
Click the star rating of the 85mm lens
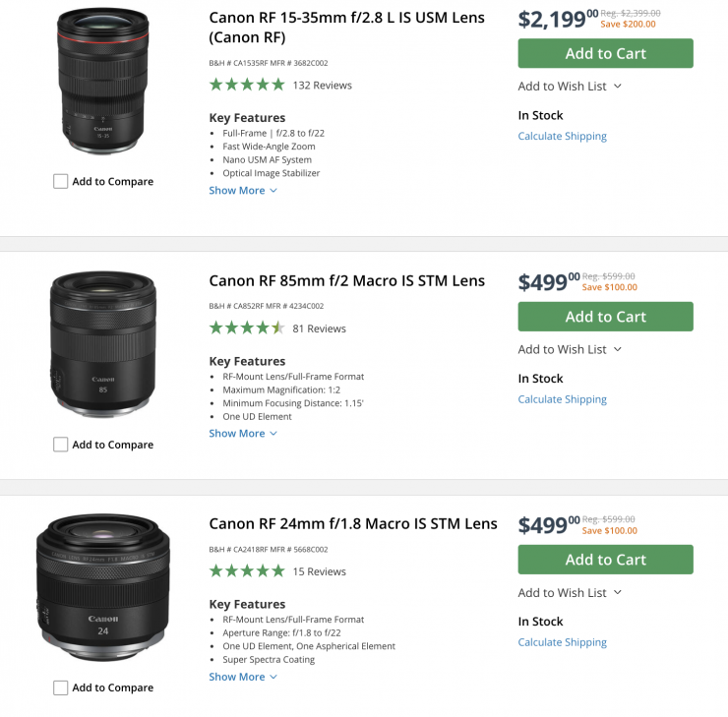click(247, 329)
